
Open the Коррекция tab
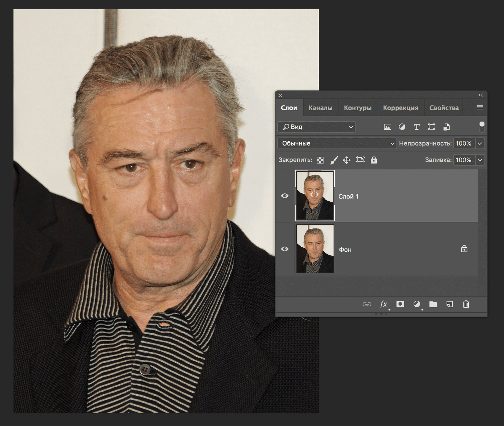pyautogui.click(x=401, y=107)
